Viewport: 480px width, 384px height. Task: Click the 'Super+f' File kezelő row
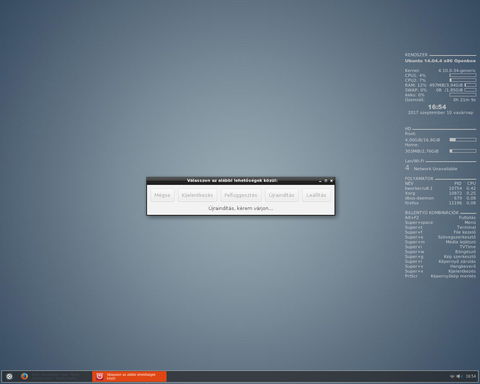pos(440,232)
